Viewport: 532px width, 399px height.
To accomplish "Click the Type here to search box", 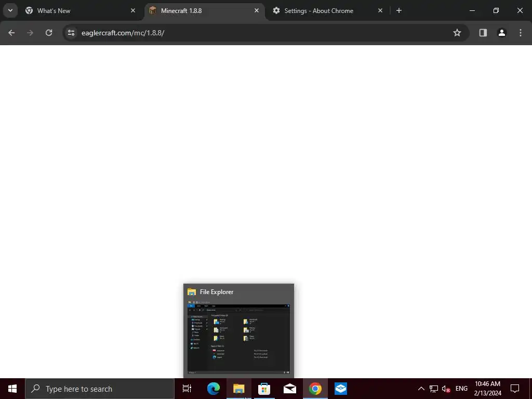I will click(x=100, y=389).
